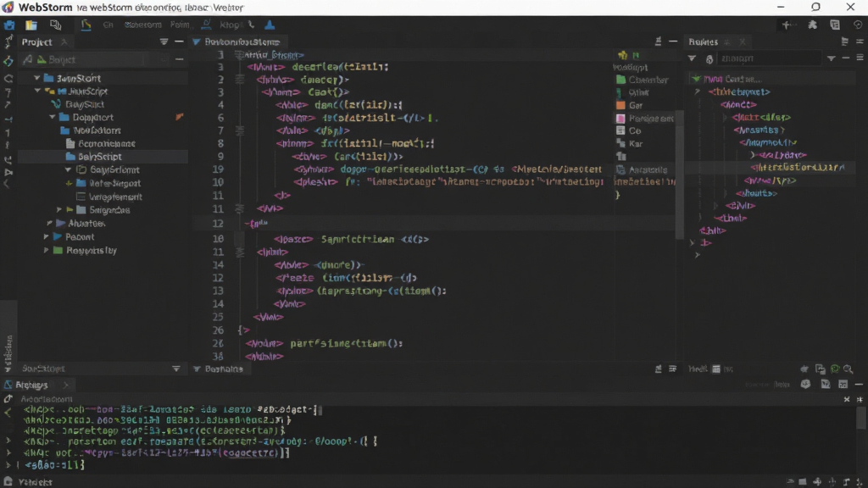Close the bottom tool window tab

(x=66, y=385)
